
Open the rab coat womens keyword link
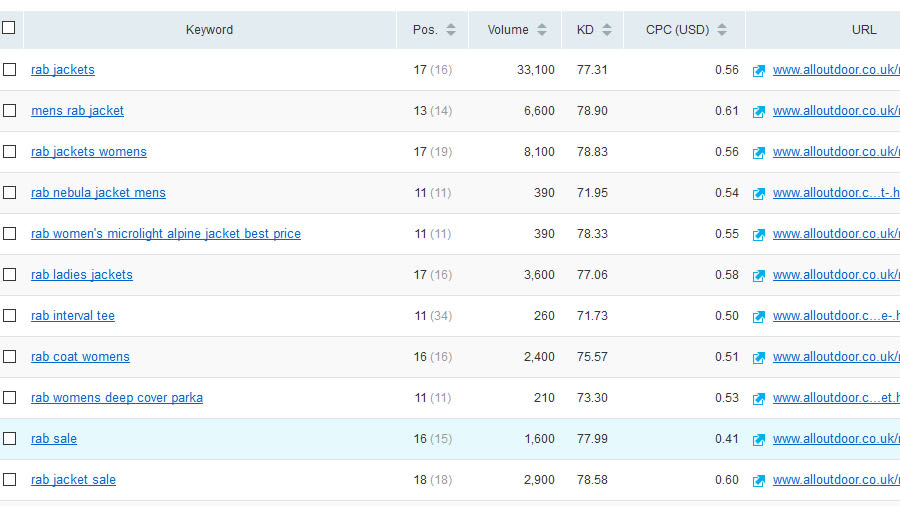[80, 356]
